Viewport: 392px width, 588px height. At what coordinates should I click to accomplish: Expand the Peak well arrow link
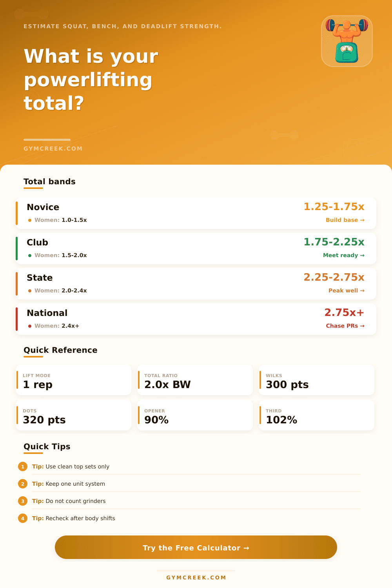tap(347, 290)
